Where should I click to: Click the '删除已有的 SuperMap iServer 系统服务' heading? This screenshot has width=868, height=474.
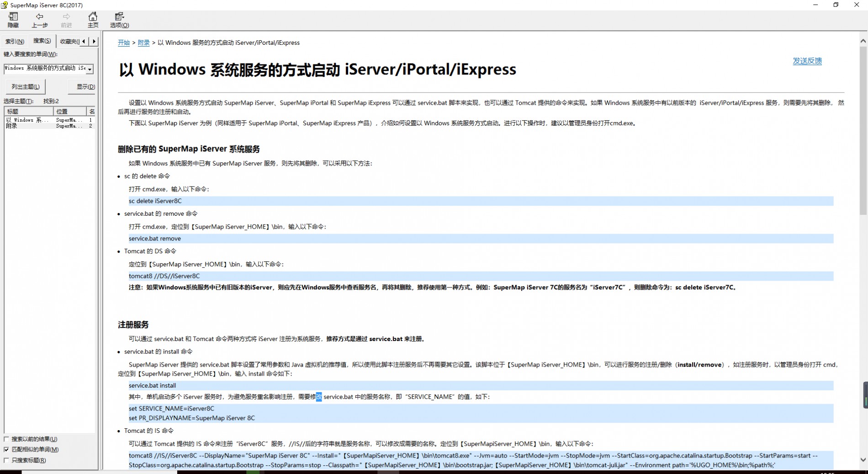click(x=189, y=149)
